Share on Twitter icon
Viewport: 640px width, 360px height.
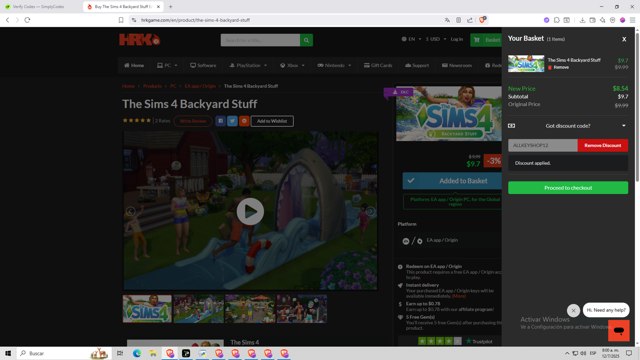click(232, 121)
